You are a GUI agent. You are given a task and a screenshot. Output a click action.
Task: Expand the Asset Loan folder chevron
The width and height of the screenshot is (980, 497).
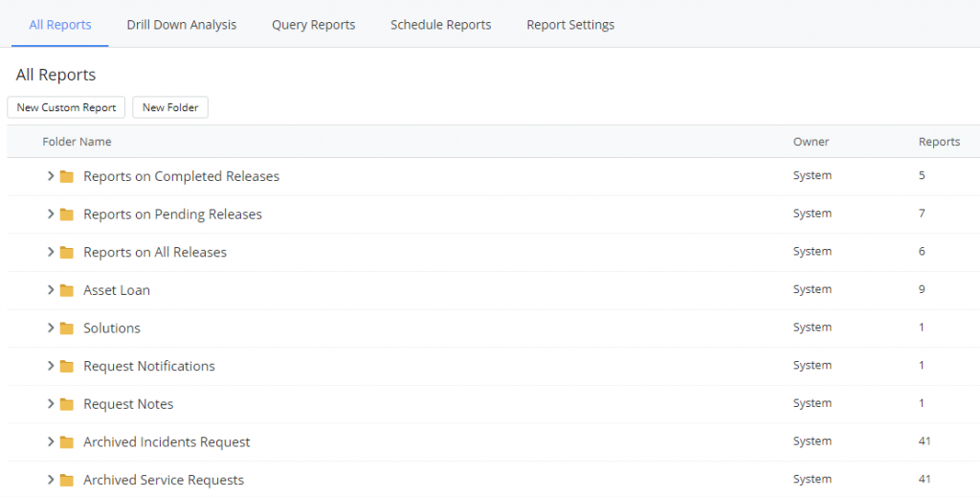51,290
